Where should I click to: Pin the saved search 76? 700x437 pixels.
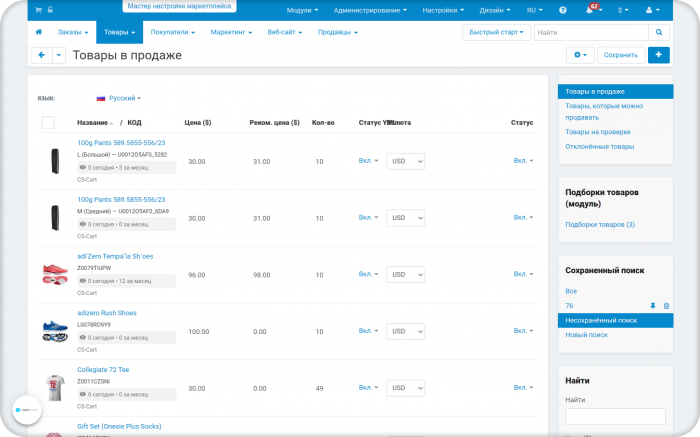pyautogui.click(x=653, y=306)
